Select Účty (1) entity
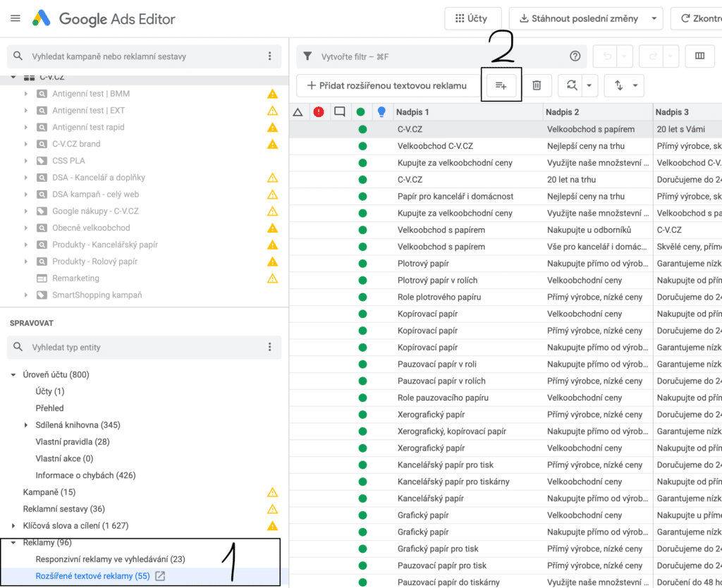Viewport: 722px width, 588px height. pos(50,391)
